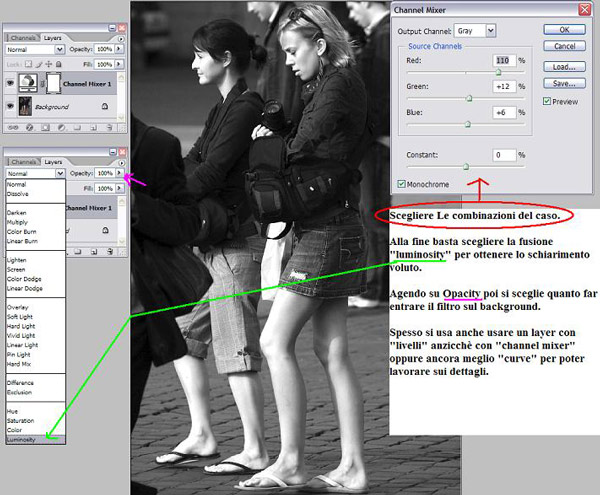Open the Output Channel Gray dropdown
The width and height of the screenshot is (600, 495).
point(491,30)
